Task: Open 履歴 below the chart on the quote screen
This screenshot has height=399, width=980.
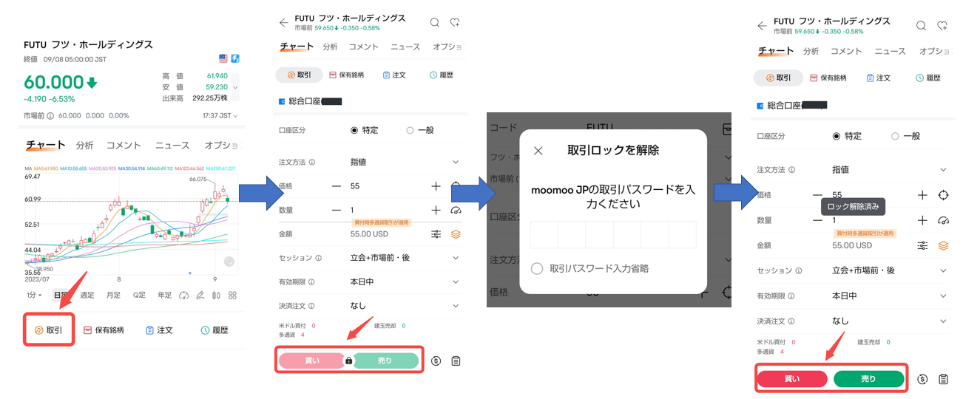Action: point(214,330)
